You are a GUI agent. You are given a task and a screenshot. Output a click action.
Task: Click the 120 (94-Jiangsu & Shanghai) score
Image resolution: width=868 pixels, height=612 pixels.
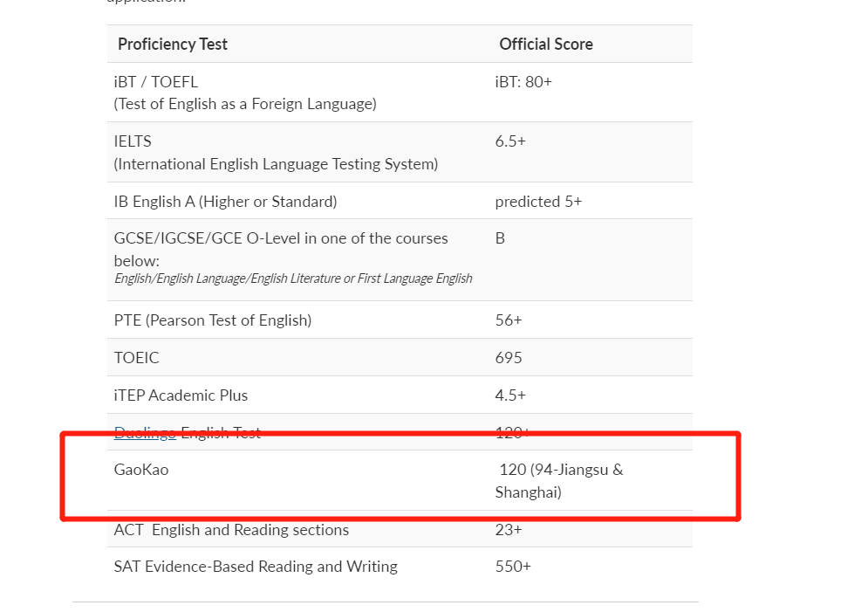(x=559, y=481)
